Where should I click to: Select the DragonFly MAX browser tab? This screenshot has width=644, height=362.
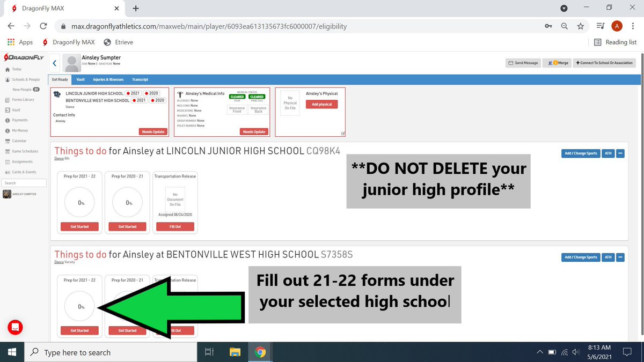[63, 8]
